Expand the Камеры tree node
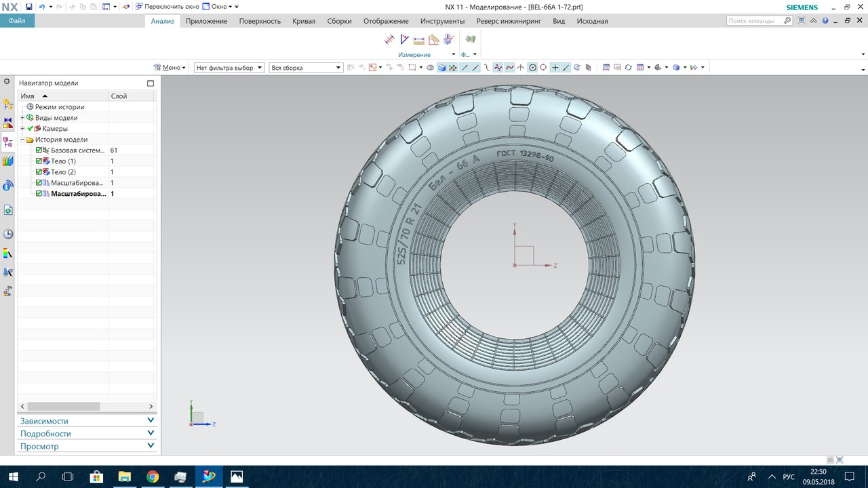 pyautogui.click(x=22, y=129)
